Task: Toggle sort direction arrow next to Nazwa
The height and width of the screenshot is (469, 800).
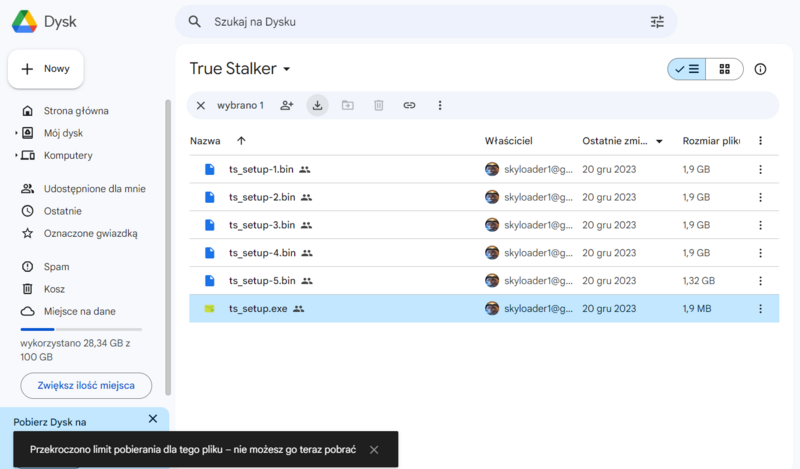Action: 241,141
